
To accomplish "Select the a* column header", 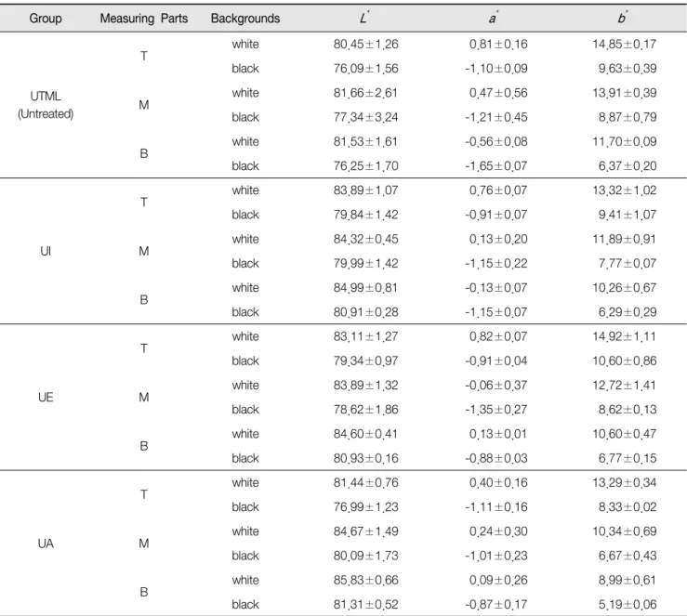I will click(x=493, y=18).
